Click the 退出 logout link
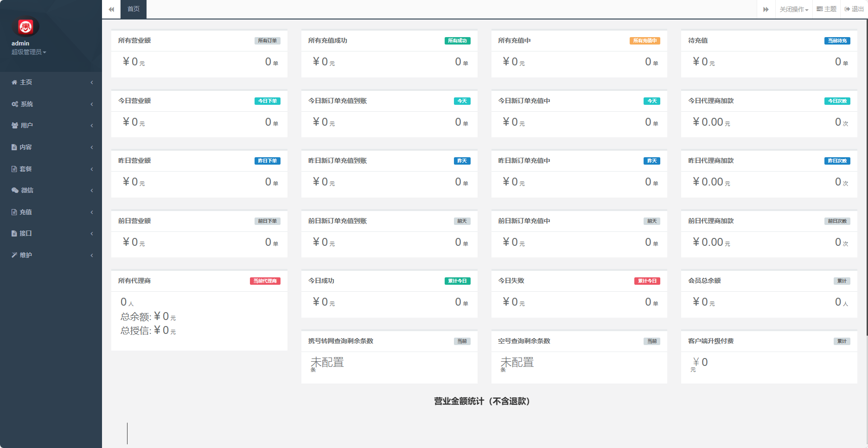This screenshot has width=868, height=448. tap(854, 9)
